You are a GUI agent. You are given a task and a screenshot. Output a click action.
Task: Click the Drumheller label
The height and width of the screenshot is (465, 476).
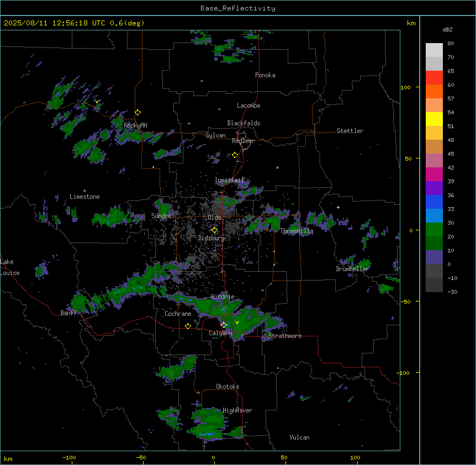tap(352, 269)
